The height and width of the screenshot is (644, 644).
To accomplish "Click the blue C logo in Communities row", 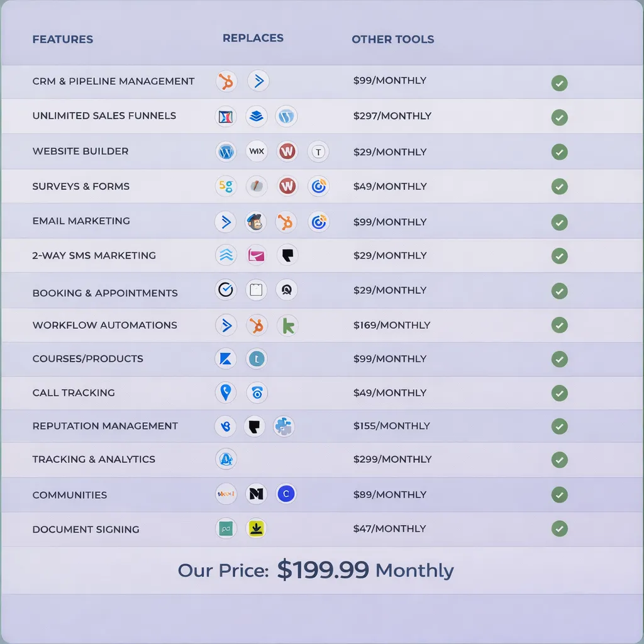I will coord(286,494).
